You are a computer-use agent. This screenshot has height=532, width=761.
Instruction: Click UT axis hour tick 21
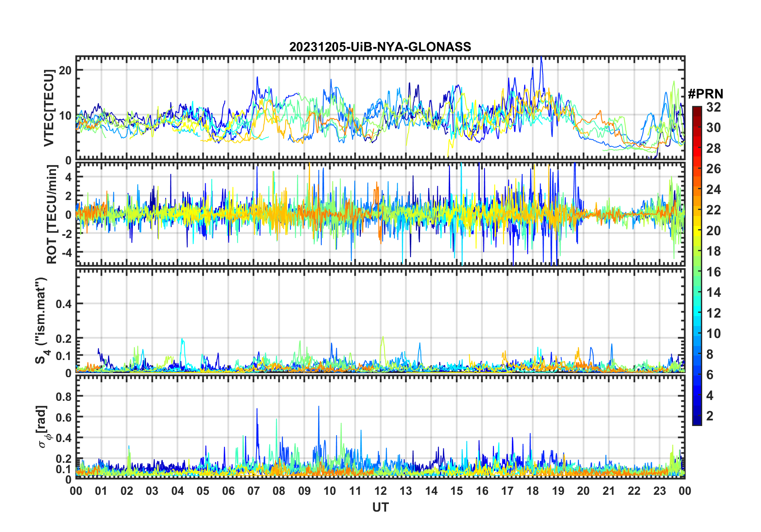point(609,491)
